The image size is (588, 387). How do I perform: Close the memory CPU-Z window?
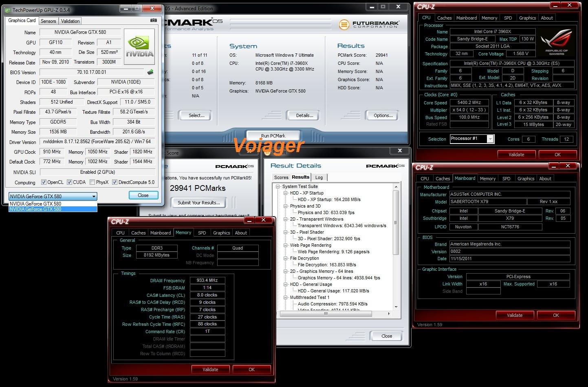263,220
